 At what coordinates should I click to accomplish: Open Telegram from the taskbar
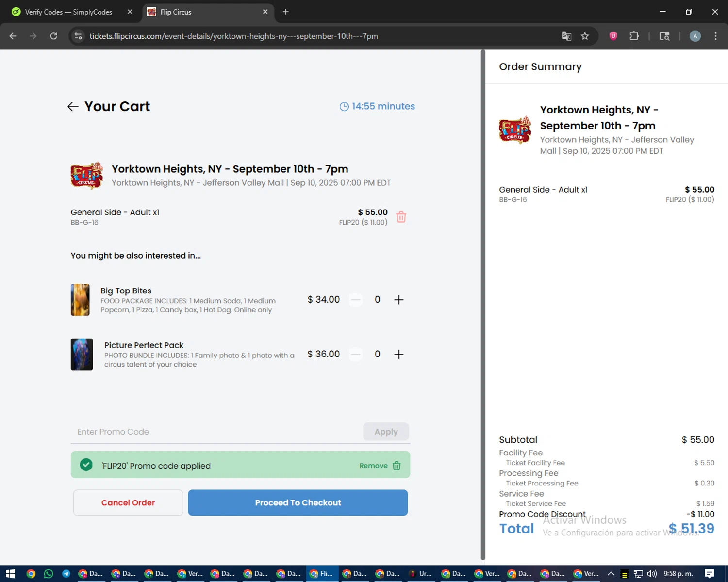coord(66,574)
